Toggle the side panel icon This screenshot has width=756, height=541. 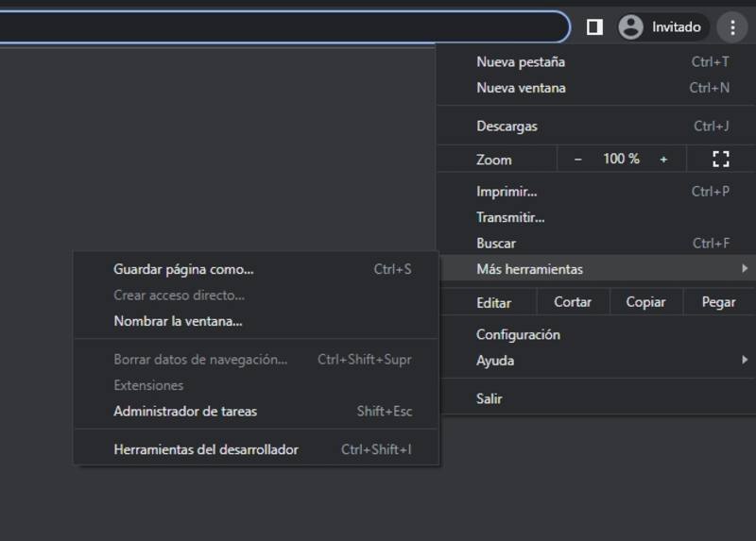click(594, 27)
